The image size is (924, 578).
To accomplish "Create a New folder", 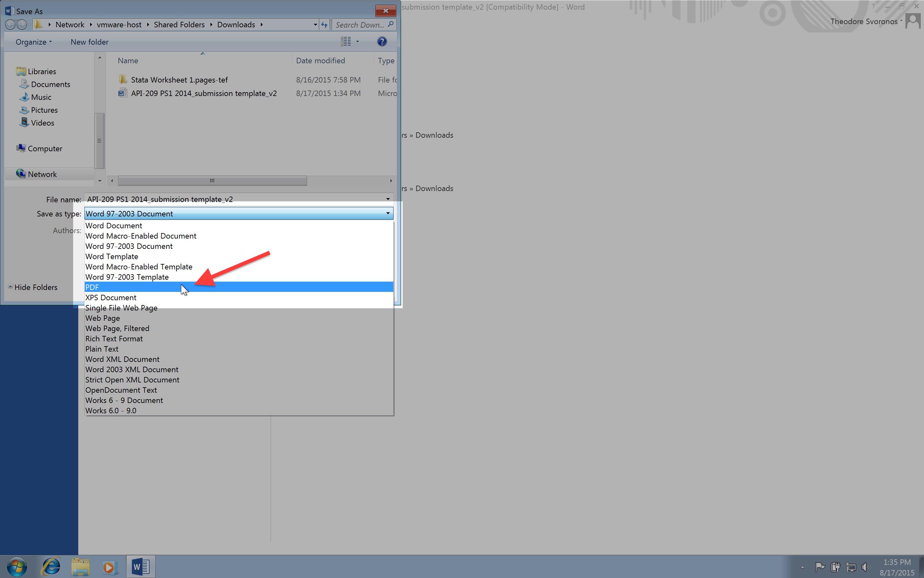I will (89, 42).
